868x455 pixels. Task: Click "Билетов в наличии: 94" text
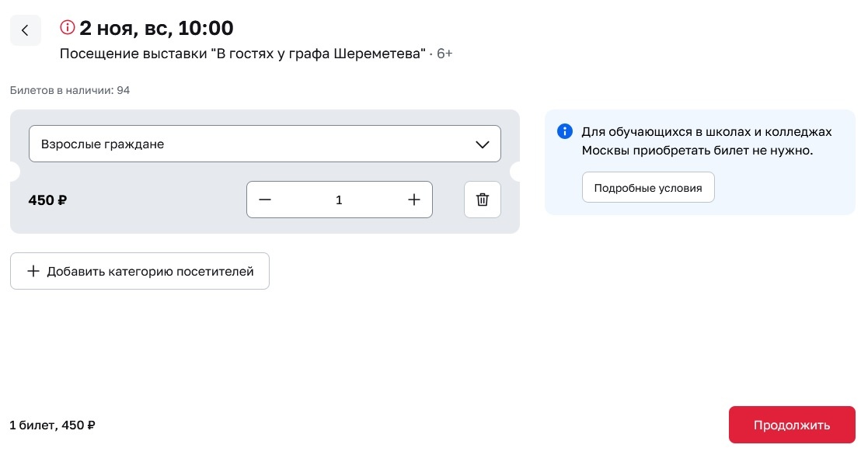(70, 90)
